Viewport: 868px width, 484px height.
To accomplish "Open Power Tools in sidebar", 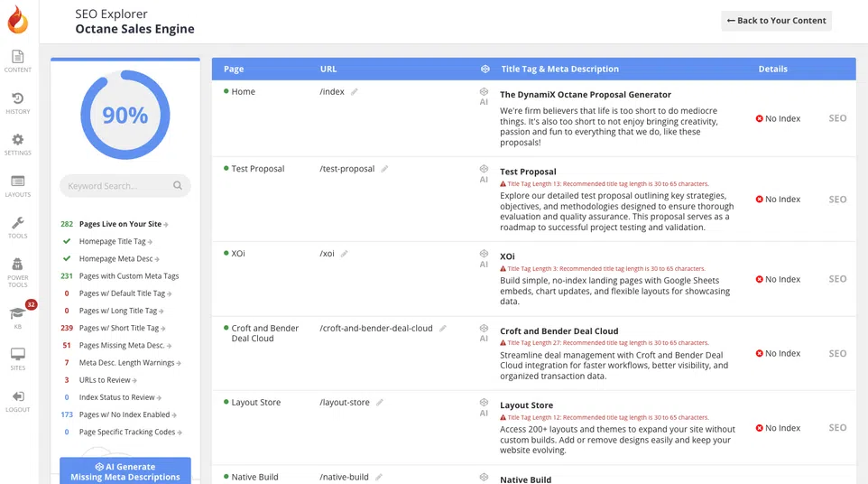I will click(x=18, y=273).
